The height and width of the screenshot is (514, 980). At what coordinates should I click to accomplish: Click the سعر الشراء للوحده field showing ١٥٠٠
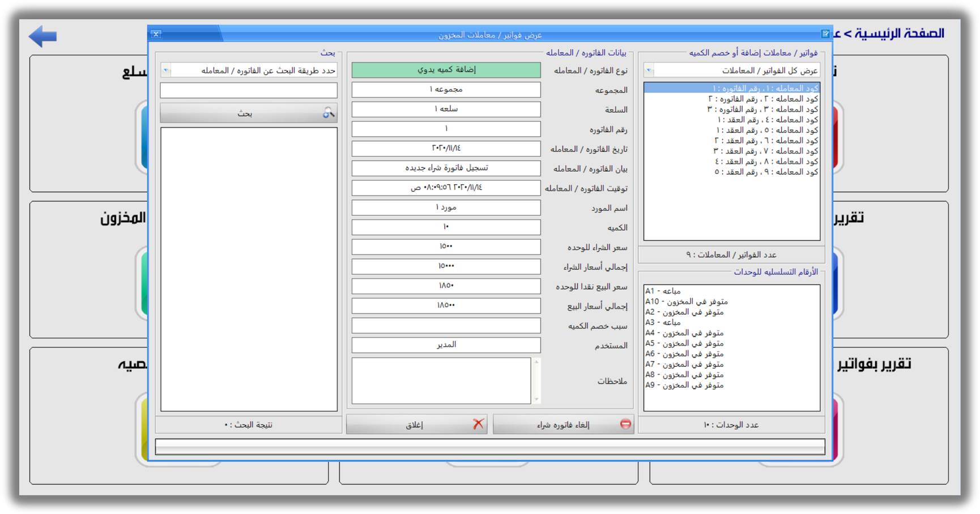[446, 247]
